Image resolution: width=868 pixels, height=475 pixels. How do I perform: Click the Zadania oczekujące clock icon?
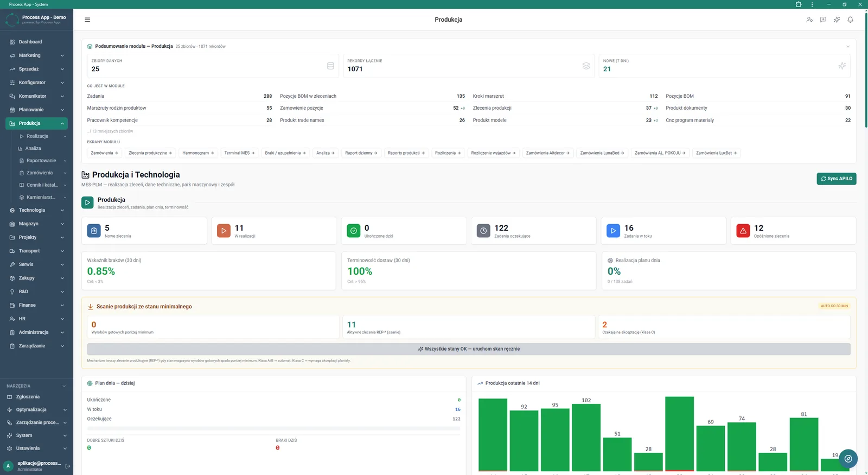pos(483,231)
